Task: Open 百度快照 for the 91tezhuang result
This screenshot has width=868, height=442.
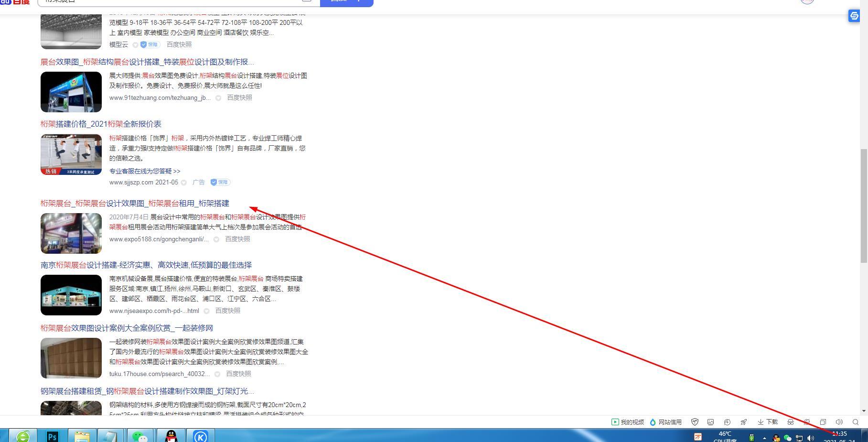Action: pos(239,97)
